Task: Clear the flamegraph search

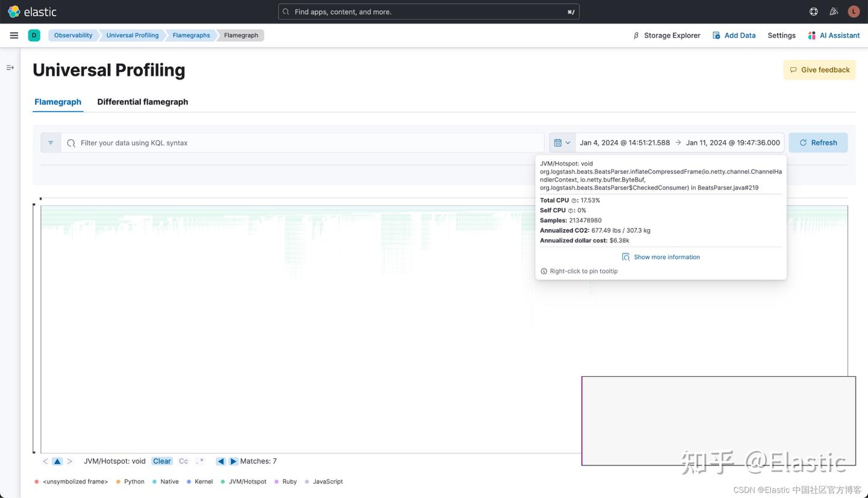Action: (162, 461)
